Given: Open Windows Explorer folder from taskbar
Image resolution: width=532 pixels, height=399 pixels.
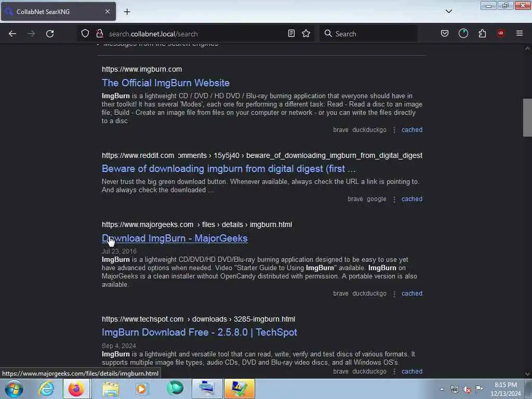Looking at the screenshot, I should [111, 389].
